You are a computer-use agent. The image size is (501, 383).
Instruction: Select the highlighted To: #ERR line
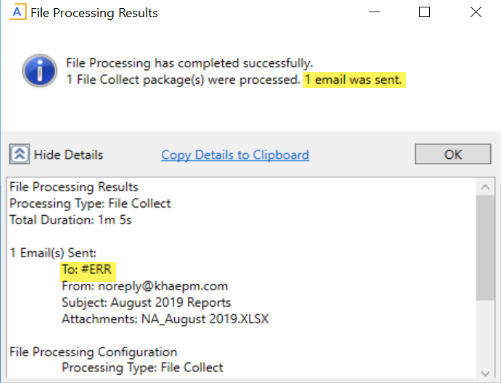tap(87, 270)
